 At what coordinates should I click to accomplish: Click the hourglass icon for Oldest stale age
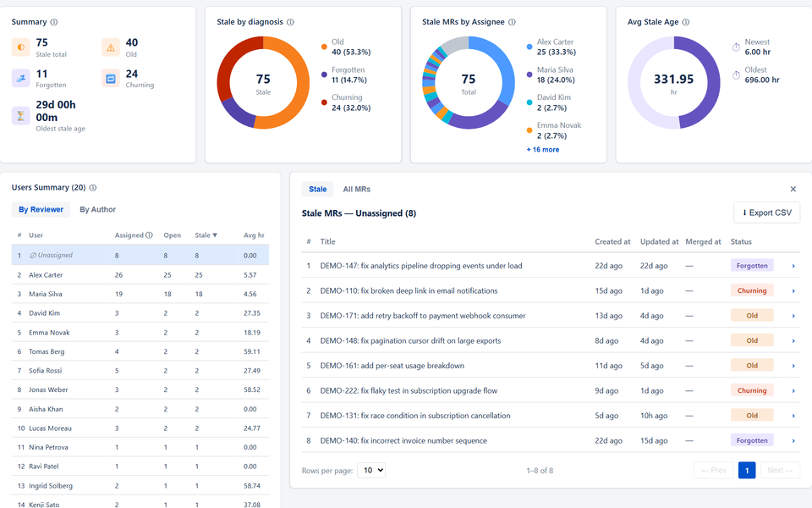20,116
